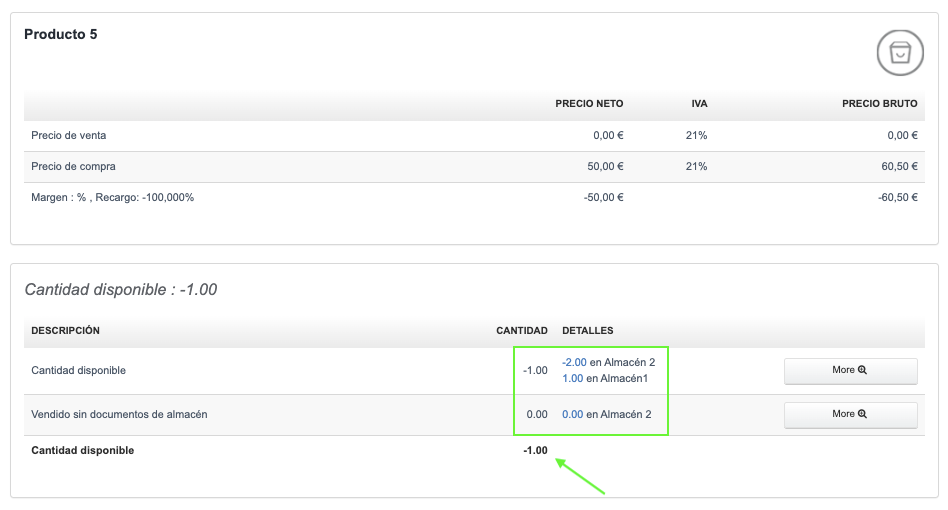Click the italic Cantidad disponible : -1.00 heading
The width and height of the screenshot is (948, 510).
[x=121, y=290]
